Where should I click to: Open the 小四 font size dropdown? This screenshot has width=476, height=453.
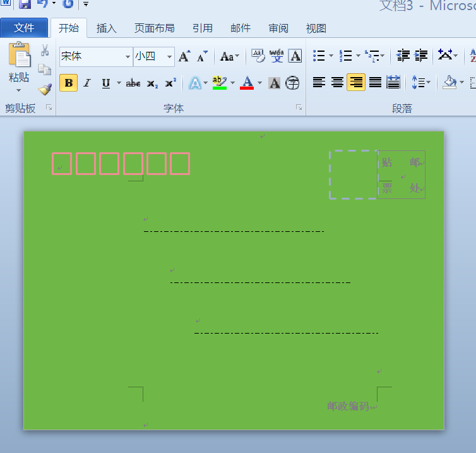coord(169,57)
